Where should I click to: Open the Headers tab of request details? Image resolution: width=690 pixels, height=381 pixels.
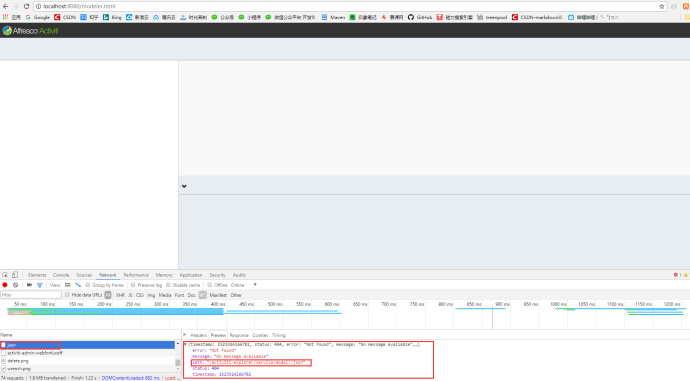tap(198, 335)
